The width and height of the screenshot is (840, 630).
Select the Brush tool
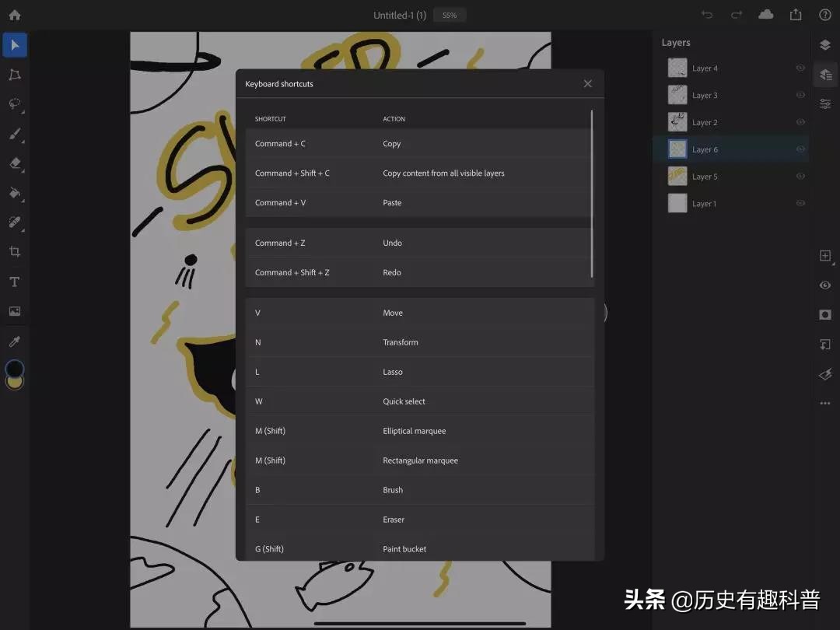tap(15, 134)
